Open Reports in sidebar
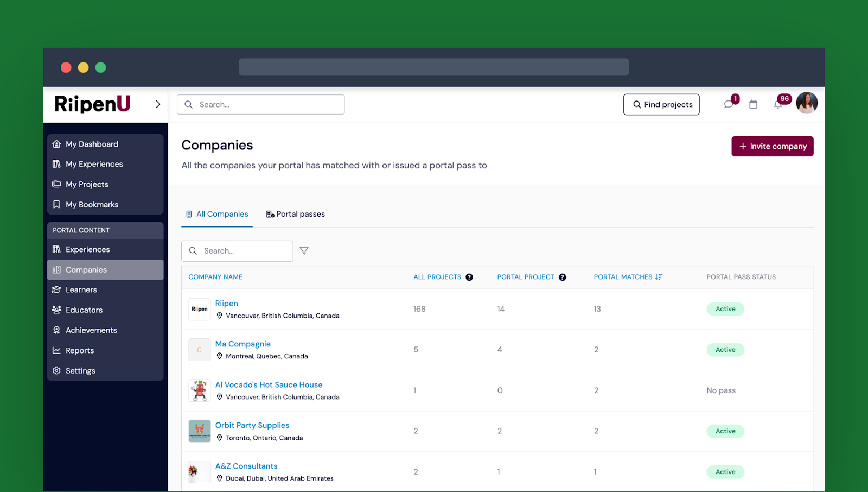This screenshot has width=868, height=492. click(x=105, y=350)
